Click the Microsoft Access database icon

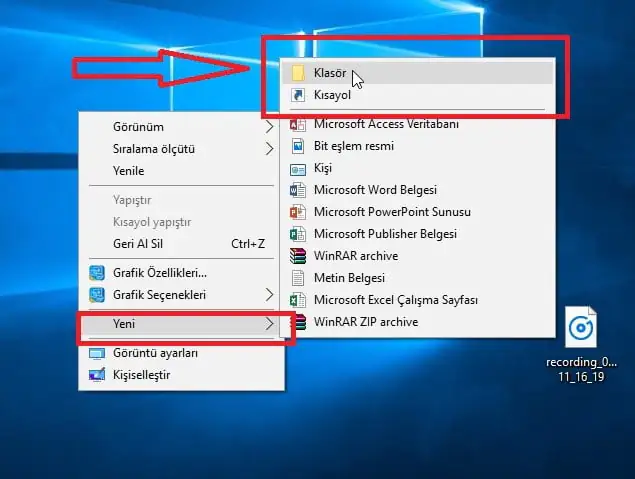[298, 124]
